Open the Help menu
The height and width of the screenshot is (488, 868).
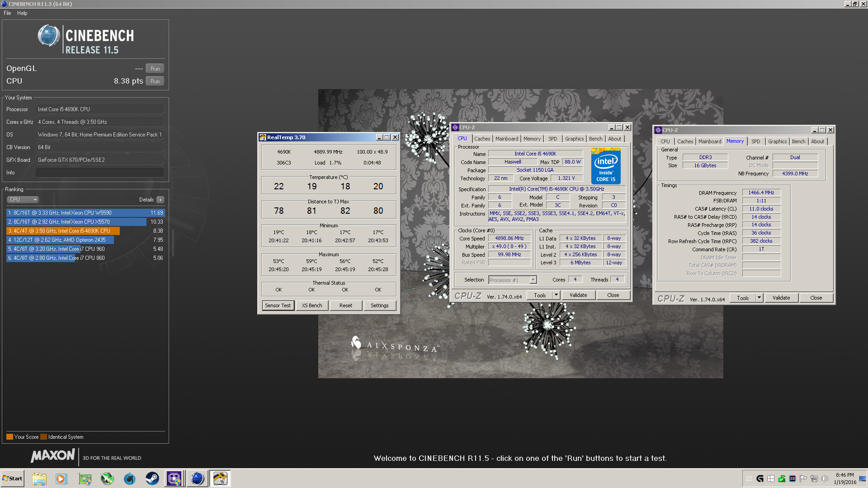pyautogui.click(x=22, y=13)
